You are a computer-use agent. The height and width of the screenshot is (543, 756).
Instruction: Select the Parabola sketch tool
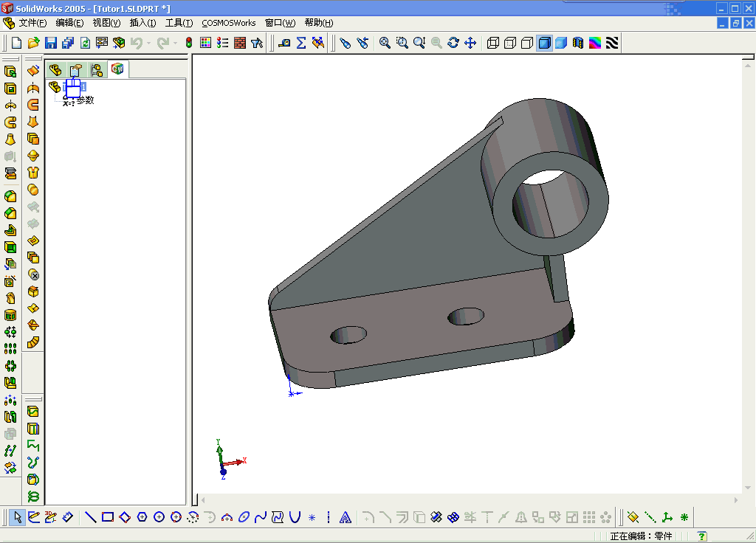click(x=295, y=517)
